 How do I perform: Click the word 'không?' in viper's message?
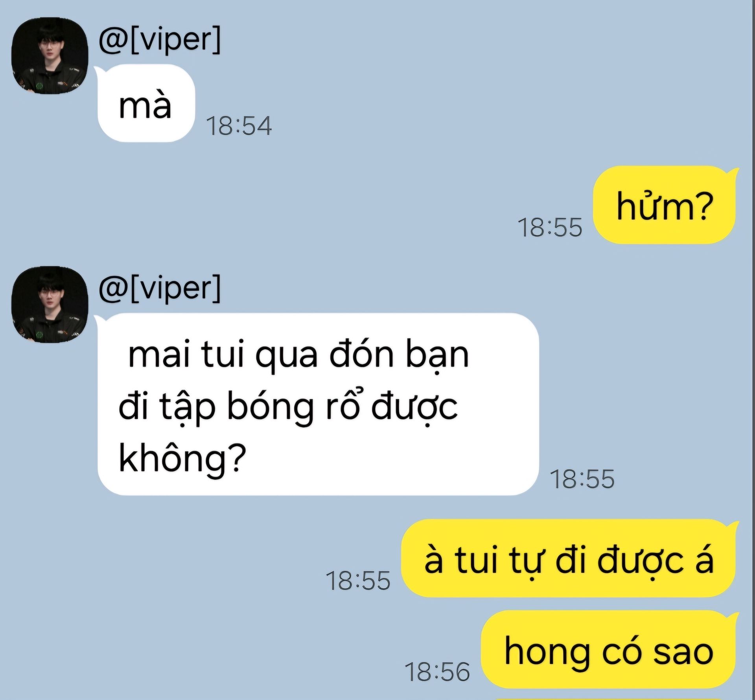pyautogui.click(x=182, y=459)
